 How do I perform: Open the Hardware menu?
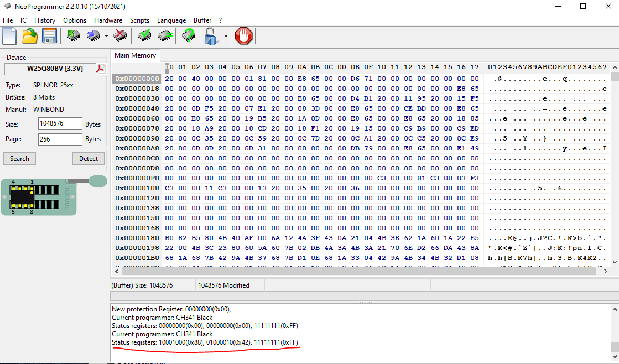(x=108, y=20)
